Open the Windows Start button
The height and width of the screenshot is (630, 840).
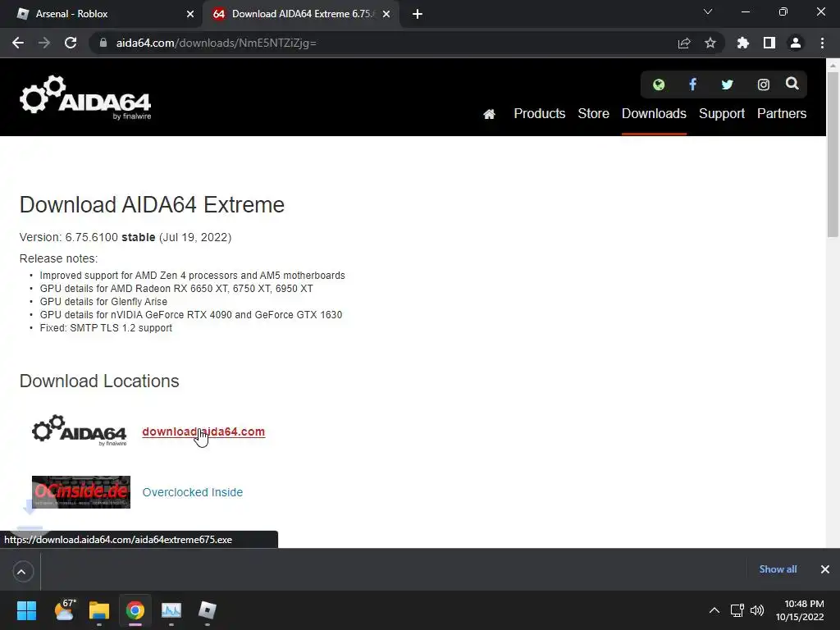coord(26,610)
